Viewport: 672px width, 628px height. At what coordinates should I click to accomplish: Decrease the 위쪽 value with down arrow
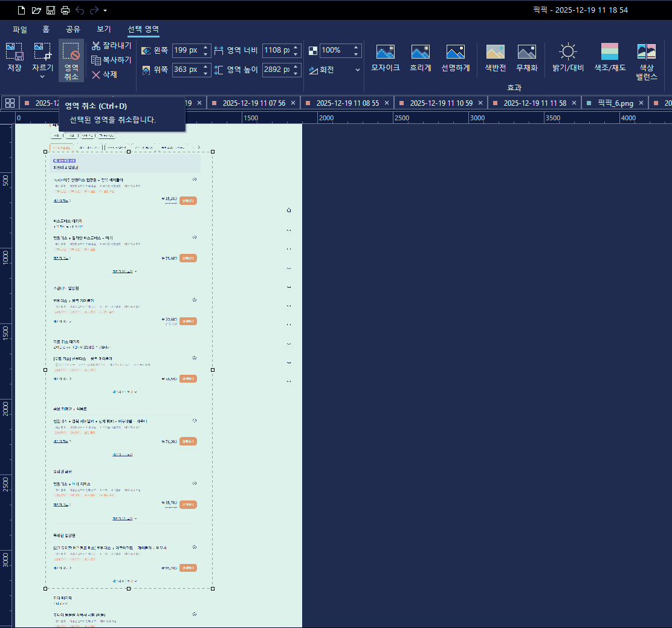[x=205, y=73]
